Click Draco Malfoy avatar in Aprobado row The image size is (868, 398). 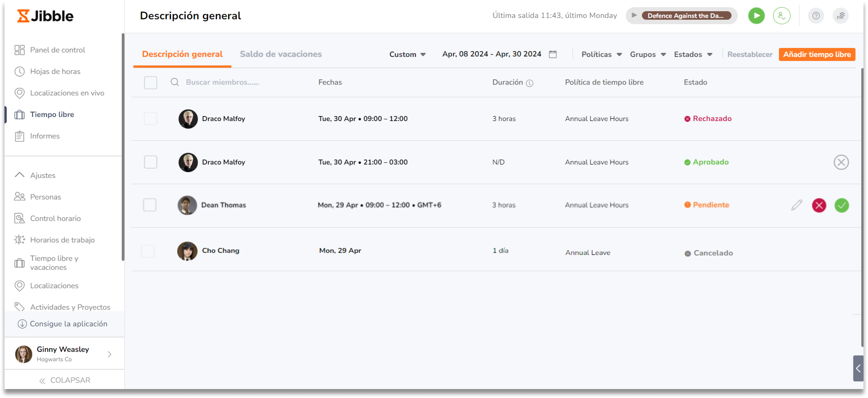pos(188,162)
